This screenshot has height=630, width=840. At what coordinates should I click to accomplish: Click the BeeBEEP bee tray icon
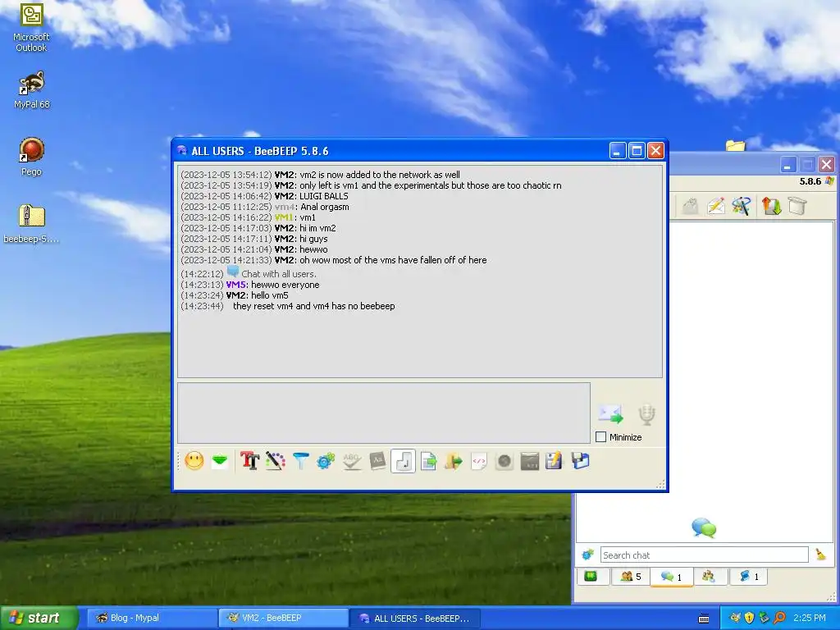click(x=735, y=618)
